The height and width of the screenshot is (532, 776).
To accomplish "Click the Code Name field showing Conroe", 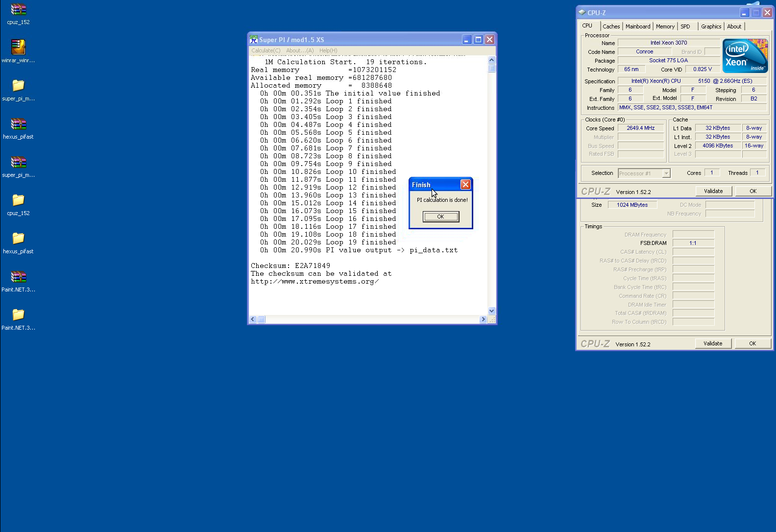I will [x=645, y=51].
